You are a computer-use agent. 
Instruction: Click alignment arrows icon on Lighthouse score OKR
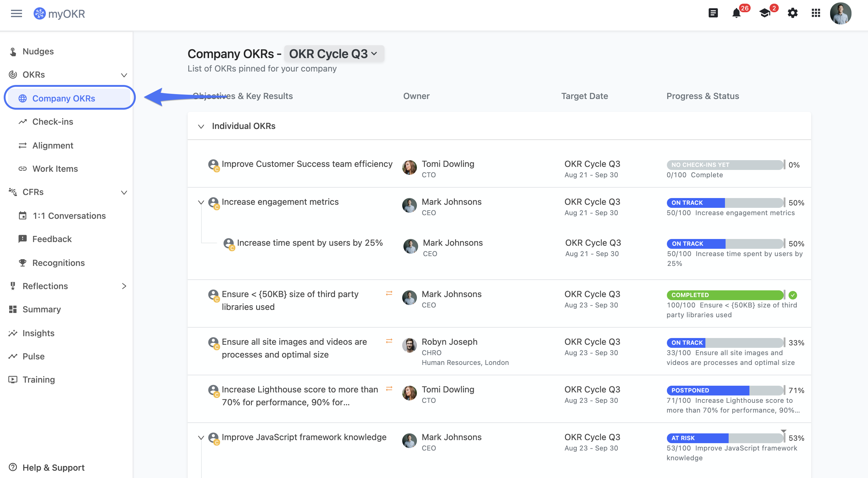tap(389, 389)
